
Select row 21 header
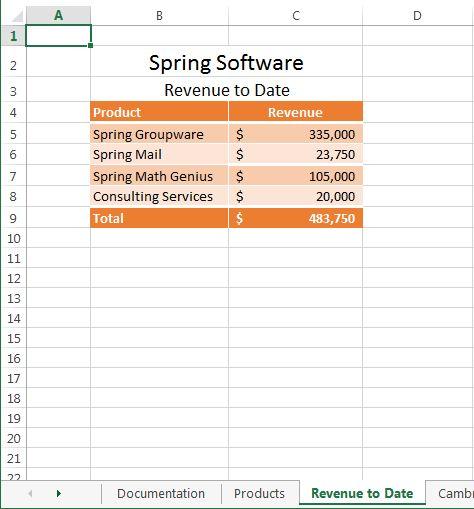point(13,458)
